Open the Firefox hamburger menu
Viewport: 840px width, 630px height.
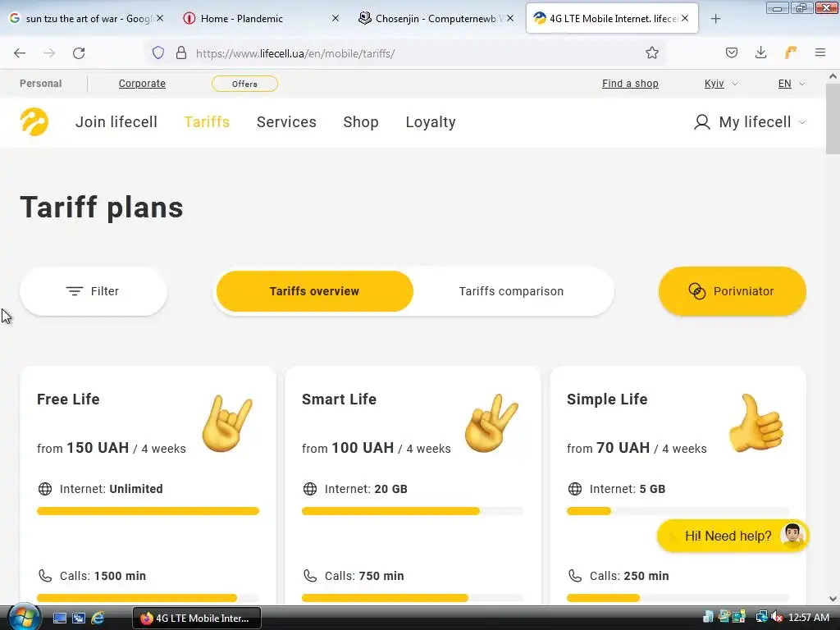[820, 52]
